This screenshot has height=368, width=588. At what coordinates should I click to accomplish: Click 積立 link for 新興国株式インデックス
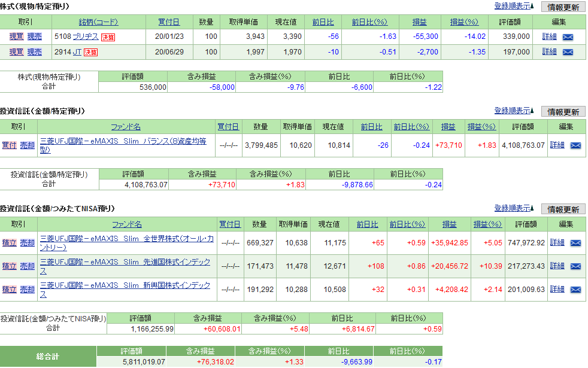[10, 289]
